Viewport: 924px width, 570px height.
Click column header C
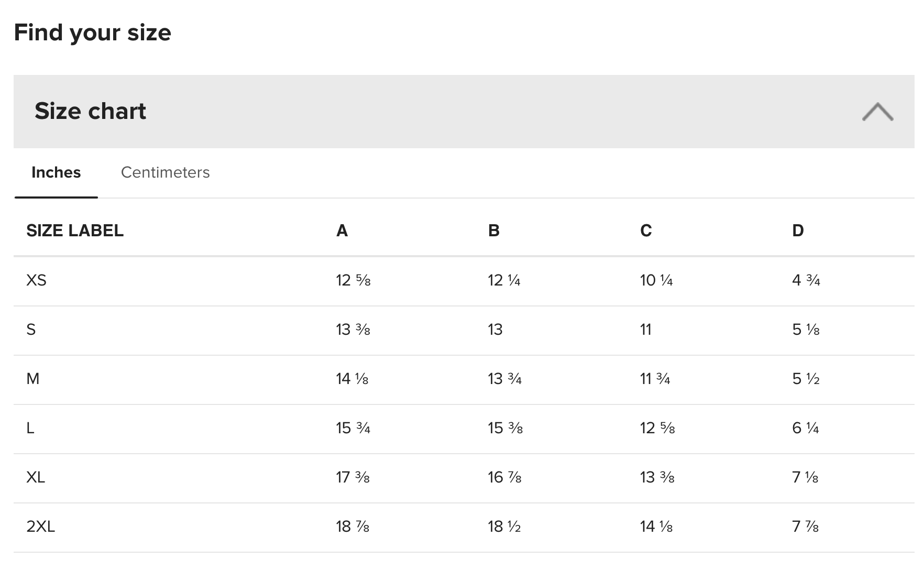coord(646,231)
